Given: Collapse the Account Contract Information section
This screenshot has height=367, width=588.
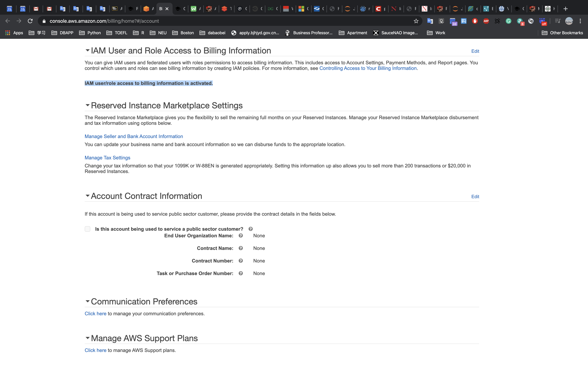Looking at the screenshot, I should coord(87,196).
